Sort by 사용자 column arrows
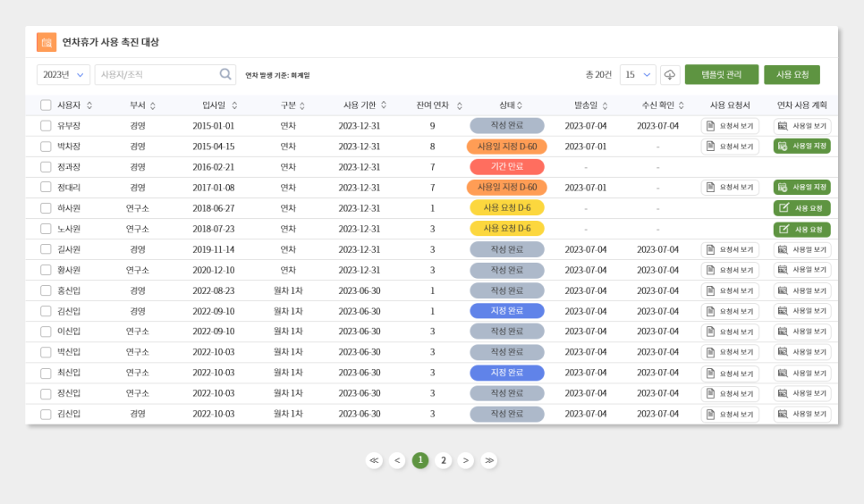Viewport: 864px width, 504px height. tap(89, 105)
